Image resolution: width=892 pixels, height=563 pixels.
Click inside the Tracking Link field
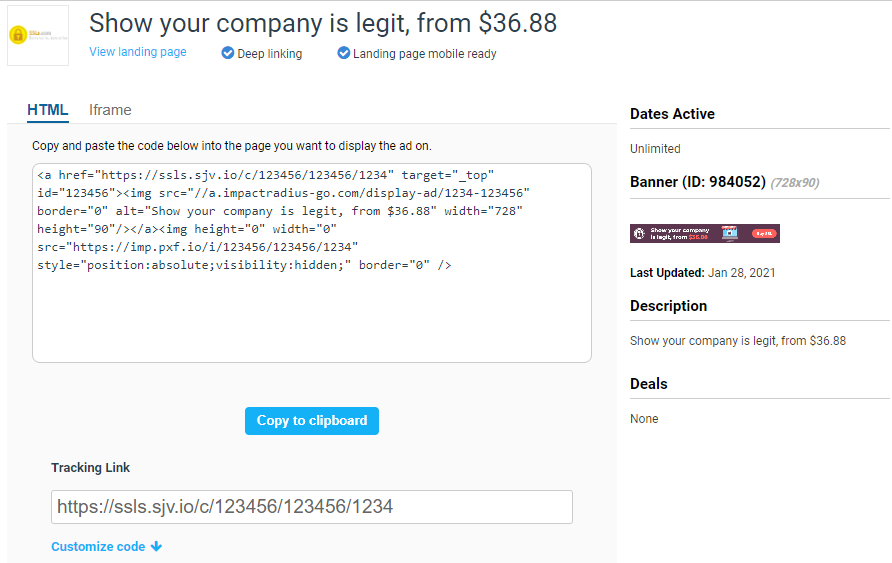point(312,507)
